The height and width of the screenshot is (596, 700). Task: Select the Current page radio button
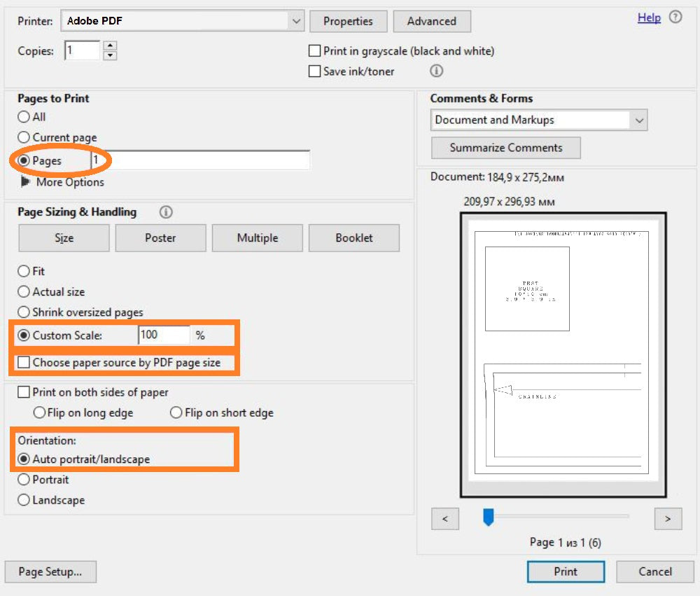coord(24,137)
